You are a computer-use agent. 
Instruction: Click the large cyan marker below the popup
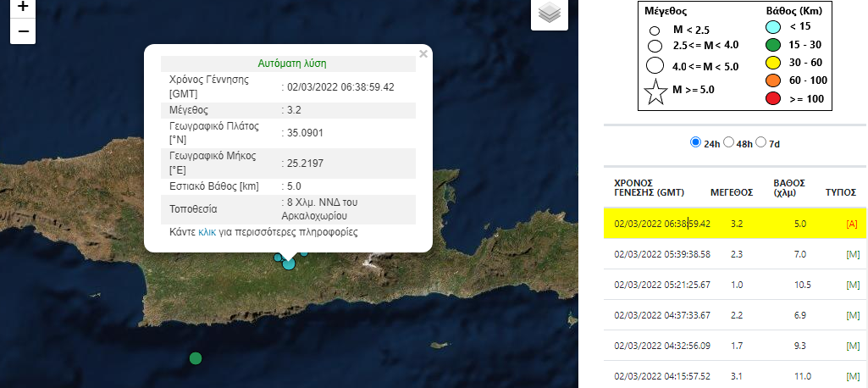coord(289,263)
